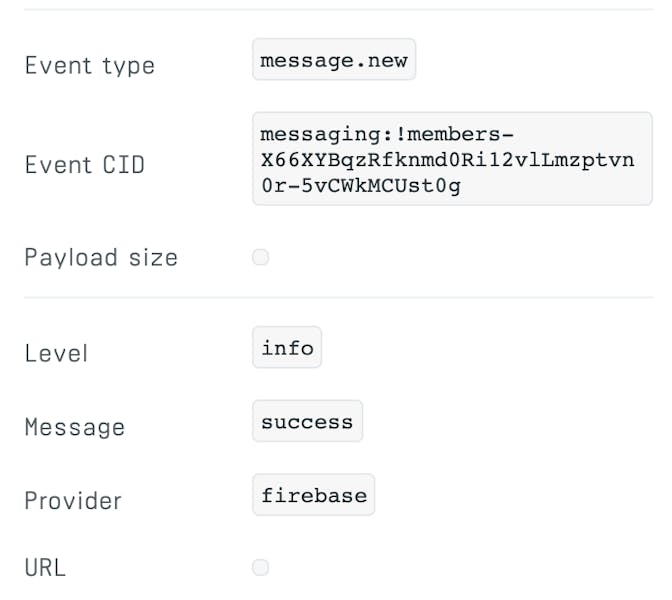The width and height of the screenshot is (672, 600).
Task: Click the divider line above Event type
Action: tap(338, 10)
